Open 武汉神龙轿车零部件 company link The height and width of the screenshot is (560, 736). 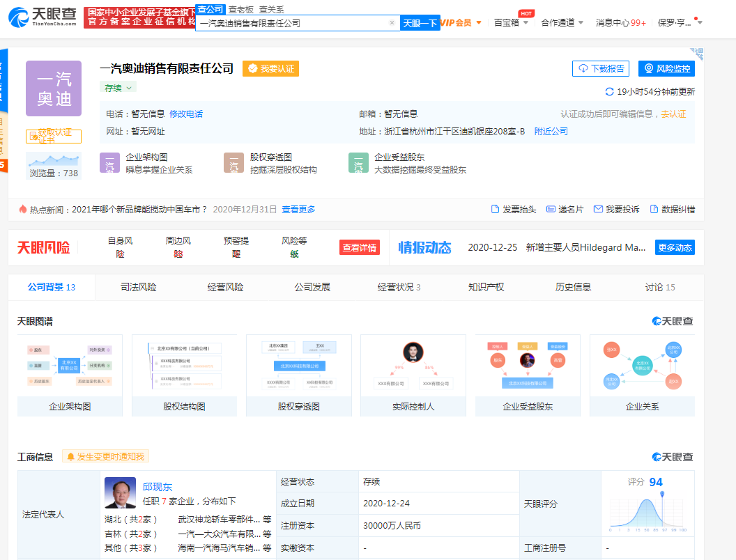(220, 519)
